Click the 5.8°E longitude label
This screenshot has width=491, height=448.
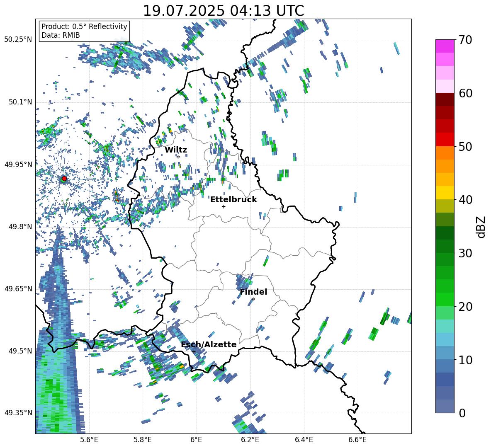point(143,440)
